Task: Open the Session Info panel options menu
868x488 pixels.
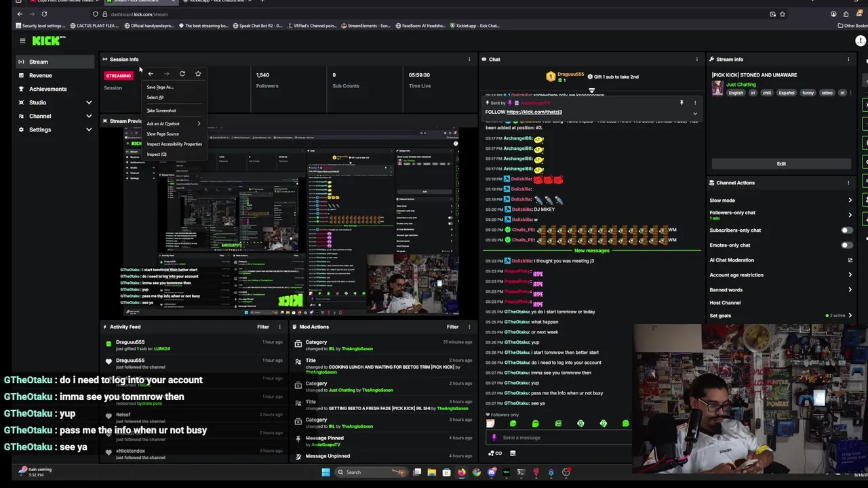Action: (x=469, y=59)
